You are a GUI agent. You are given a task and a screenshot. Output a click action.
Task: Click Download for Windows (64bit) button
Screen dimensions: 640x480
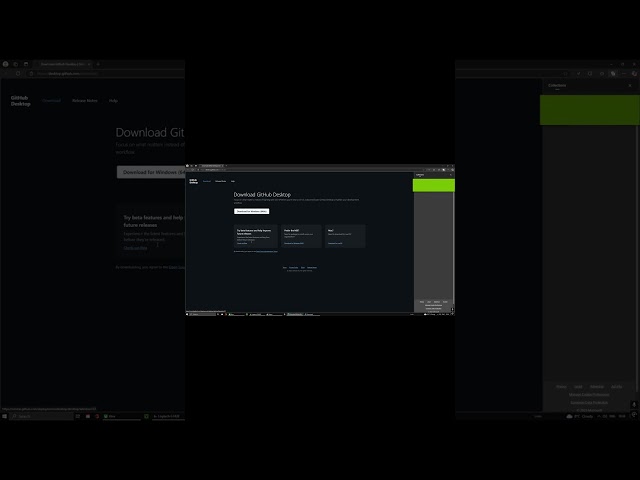point(251,211)
